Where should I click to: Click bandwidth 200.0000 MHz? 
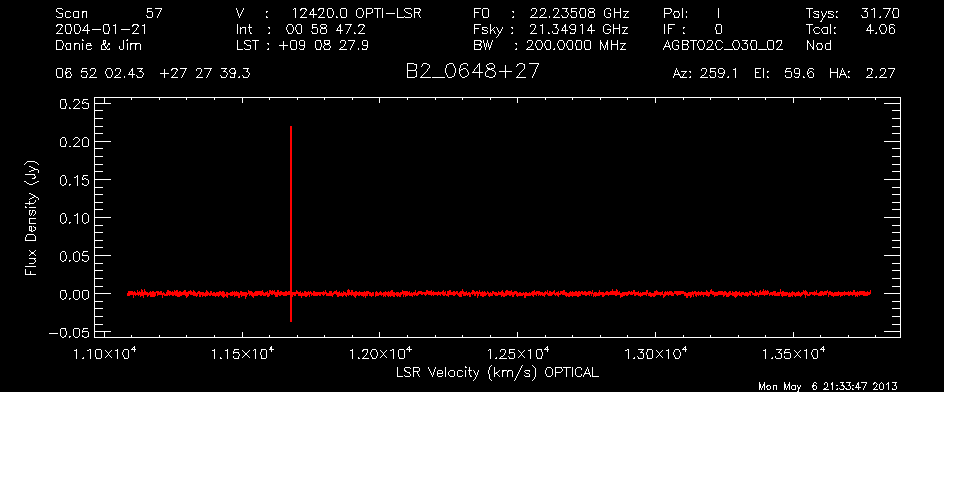(576, 45)
